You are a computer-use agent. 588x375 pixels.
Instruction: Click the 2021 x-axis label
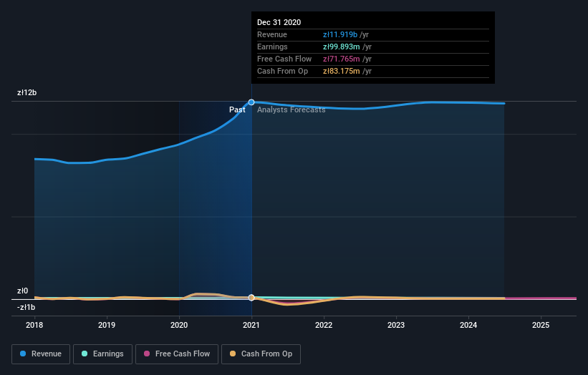tap(251, 325)
